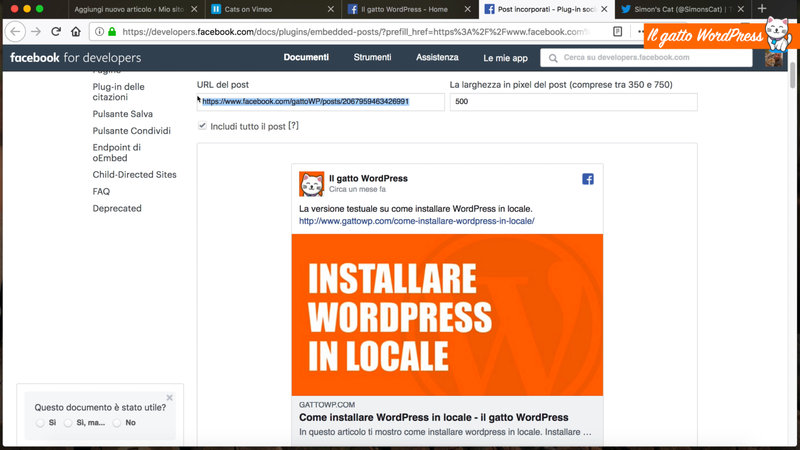The width and height of the screenshot is (800, 450).
Task: Close the Cats on Vimeo tab
Action: tap(331, 9)
